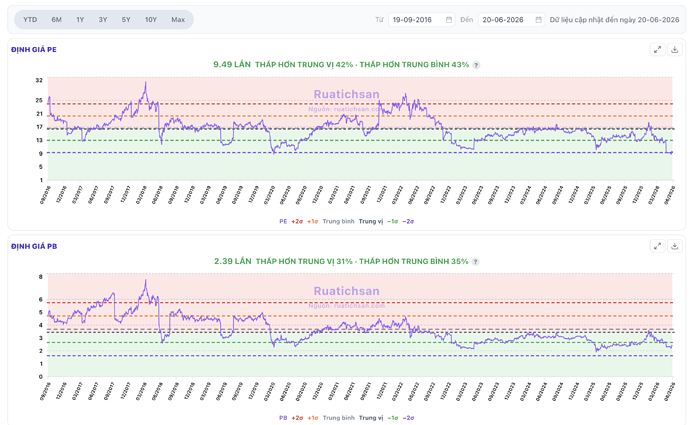Toggle −2σ line in PE legend
690x425 pixels.
408,221
